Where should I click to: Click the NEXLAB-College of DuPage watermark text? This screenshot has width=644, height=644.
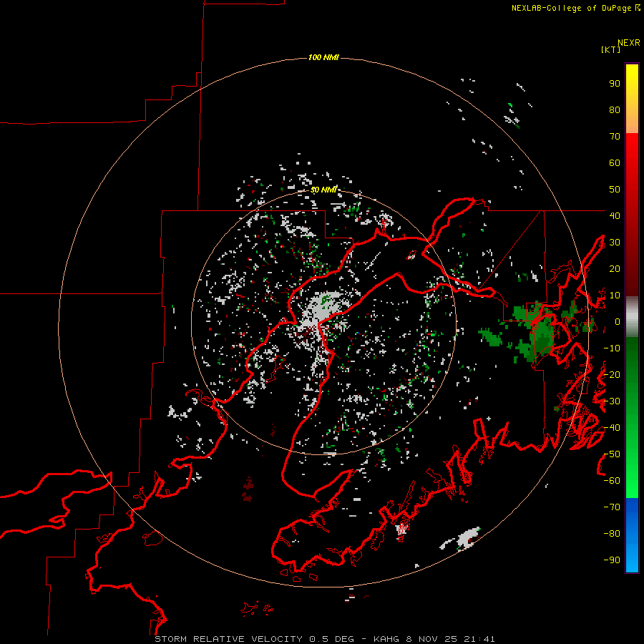(575, 8)
